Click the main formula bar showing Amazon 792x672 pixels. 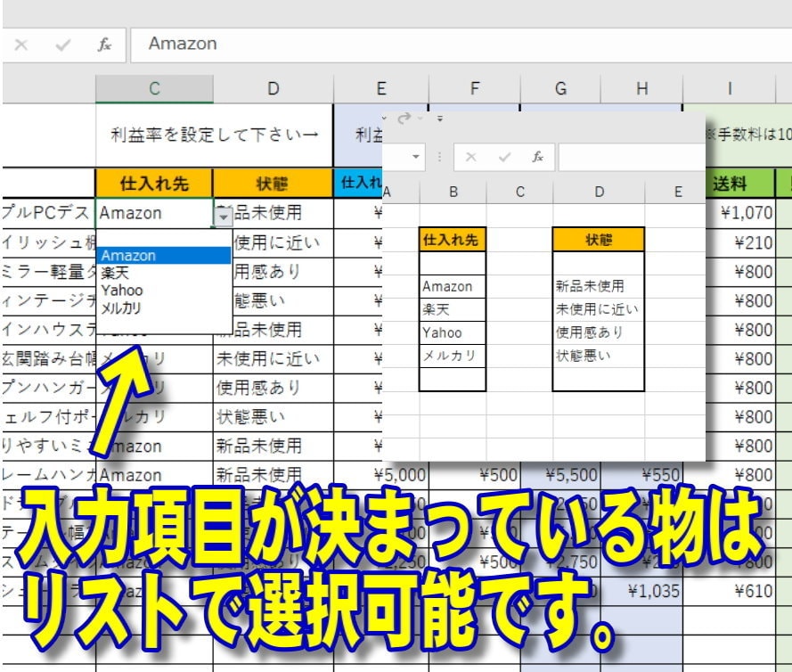461,45
